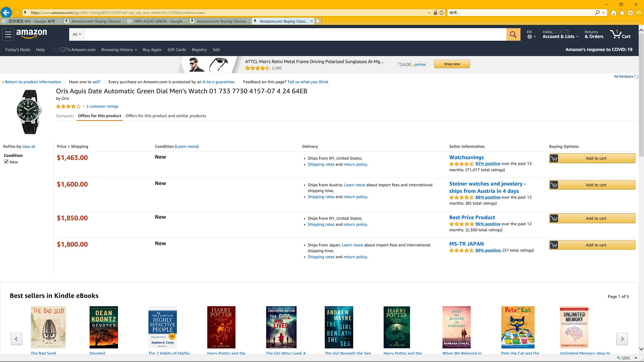Click the refresh page icon in address bar
Viewport: 644px width, 362px height.
pos(441,13)
